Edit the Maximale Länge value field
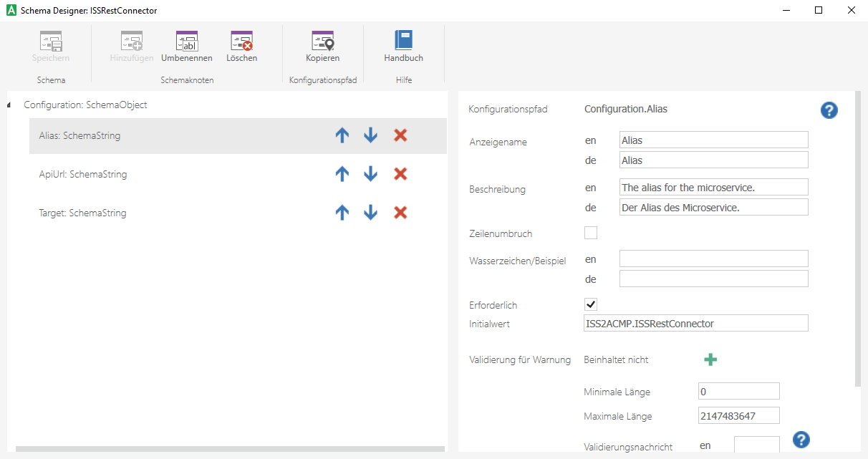868x459 pixels. [738, 415]
